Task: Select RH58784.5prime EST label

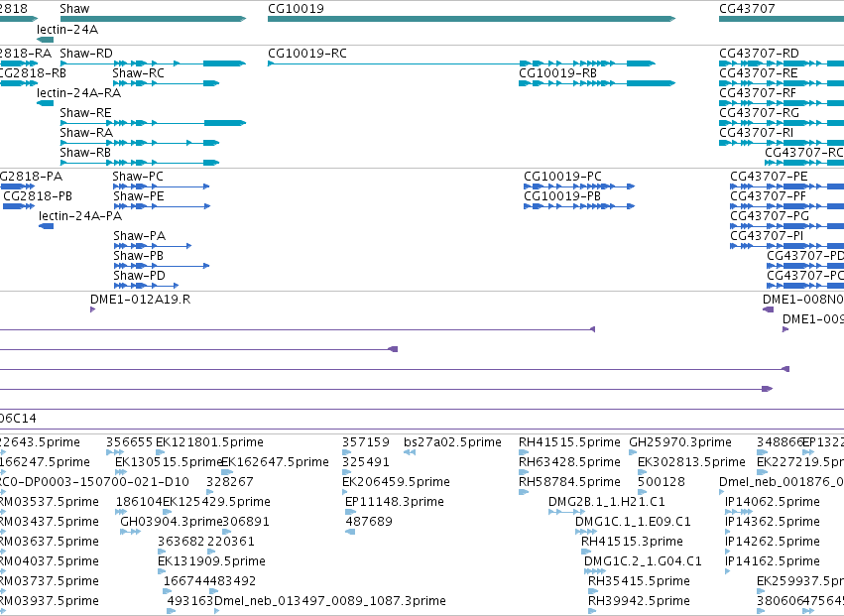Action: [x=569, y=482]
